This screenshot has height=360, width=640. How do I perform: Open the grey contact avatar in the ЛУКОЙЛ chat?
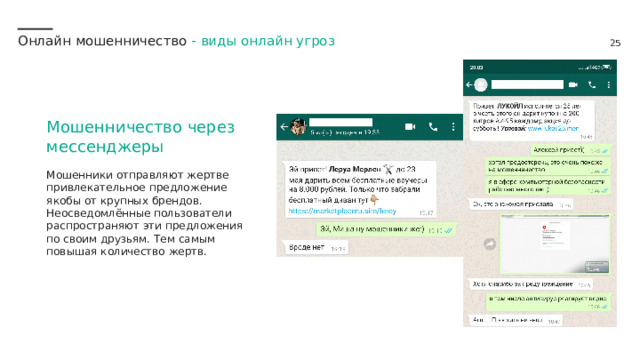tap(481, 84)
